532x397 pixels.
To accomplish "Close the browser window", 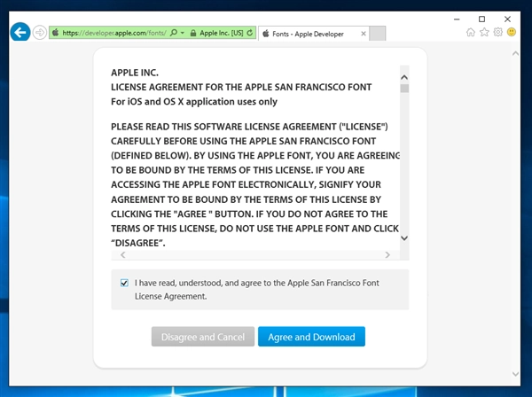I will (507, 19).
